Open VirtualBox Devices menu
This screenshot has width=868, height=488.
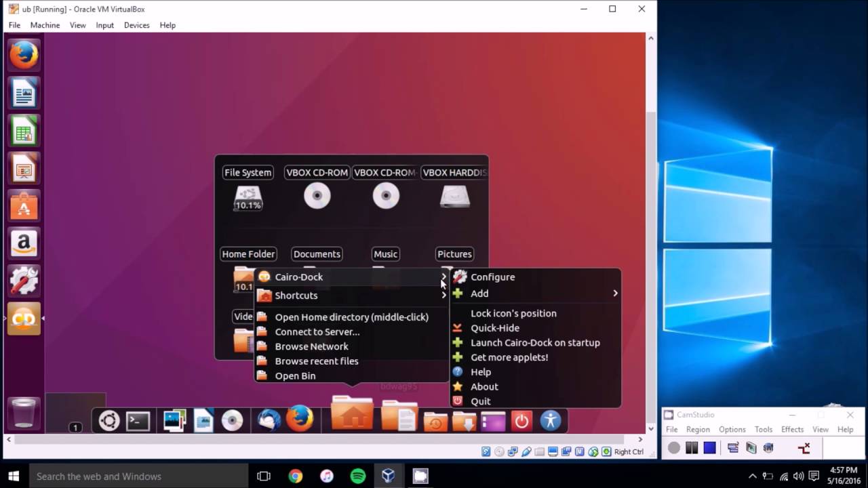click(136, 25)
